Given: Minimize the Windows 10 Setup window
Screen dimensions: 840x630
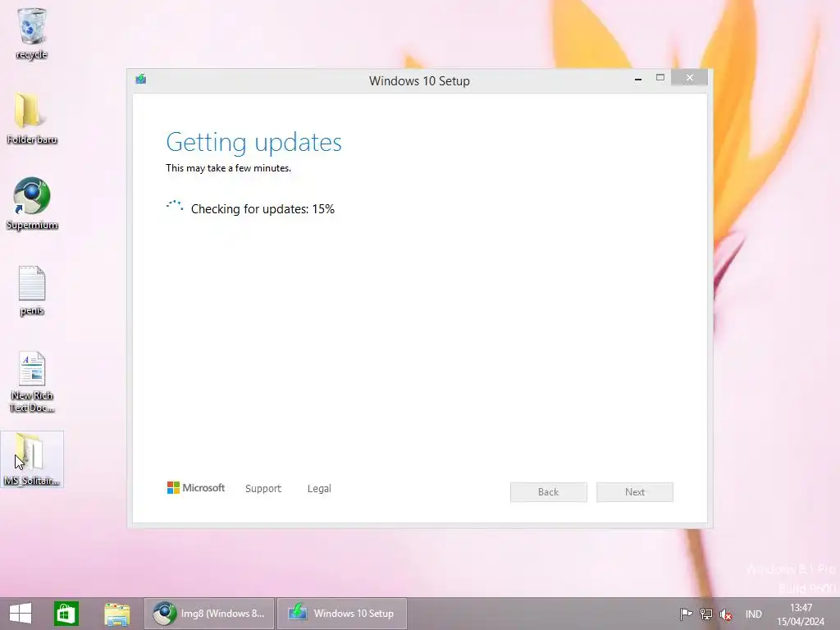Looking at the screenshot, I should click(638, 78).
